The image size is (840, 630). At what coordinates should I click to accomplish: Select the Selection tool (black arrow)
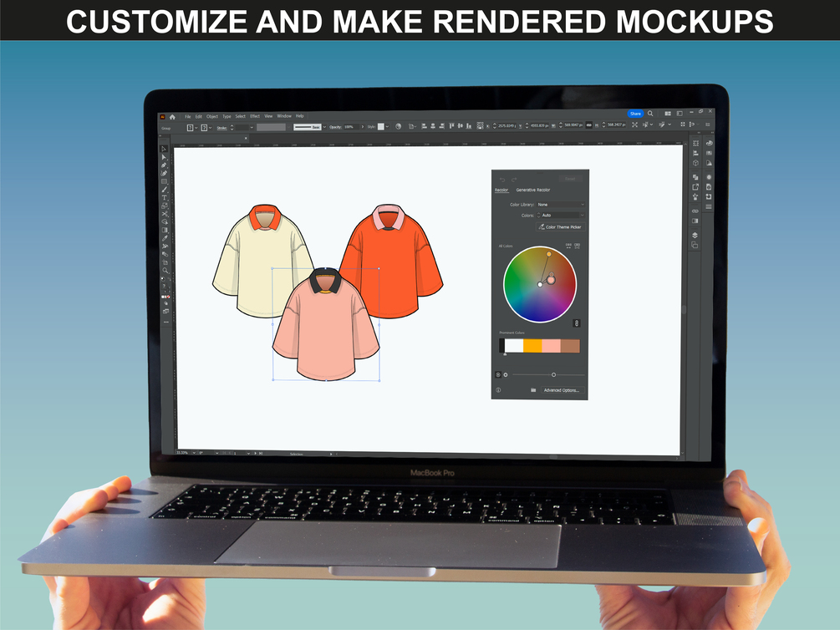(165, 149)
